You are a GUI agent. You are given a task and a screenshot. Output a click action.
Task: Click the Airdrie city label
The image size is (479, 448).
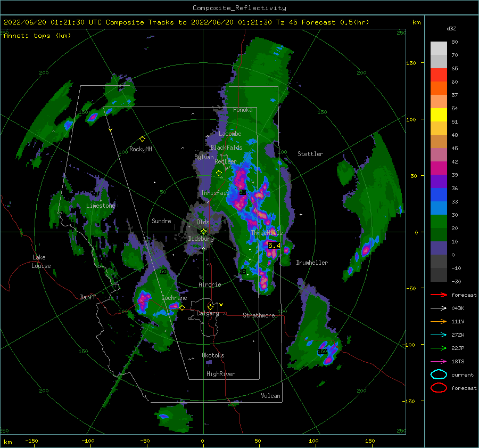click(x=210, y=284)
